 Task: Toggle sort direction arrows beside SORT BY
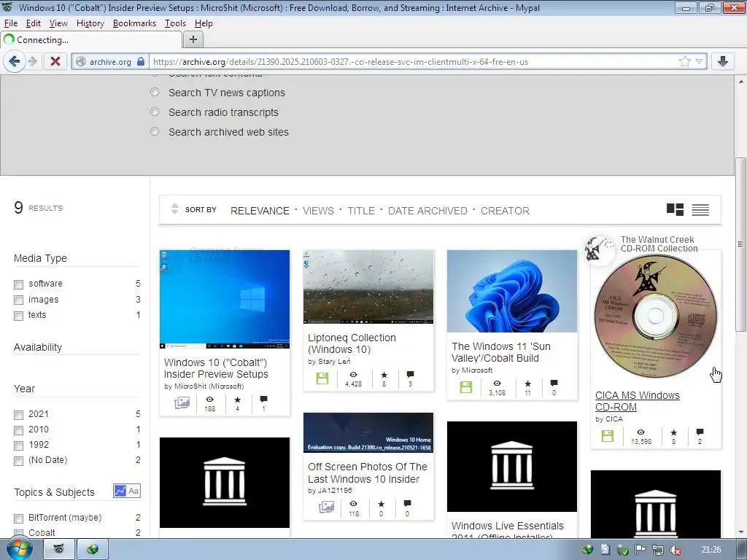175,209
